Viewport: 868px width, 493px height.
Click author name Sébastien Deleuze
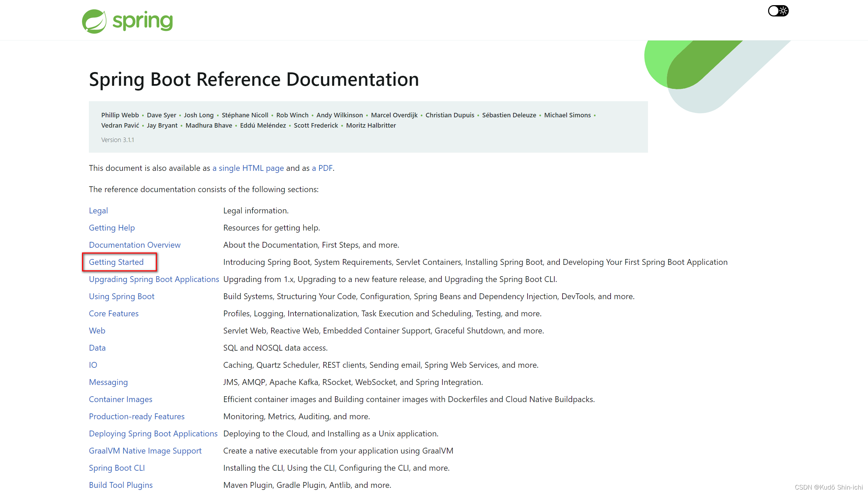coord(509,115)
